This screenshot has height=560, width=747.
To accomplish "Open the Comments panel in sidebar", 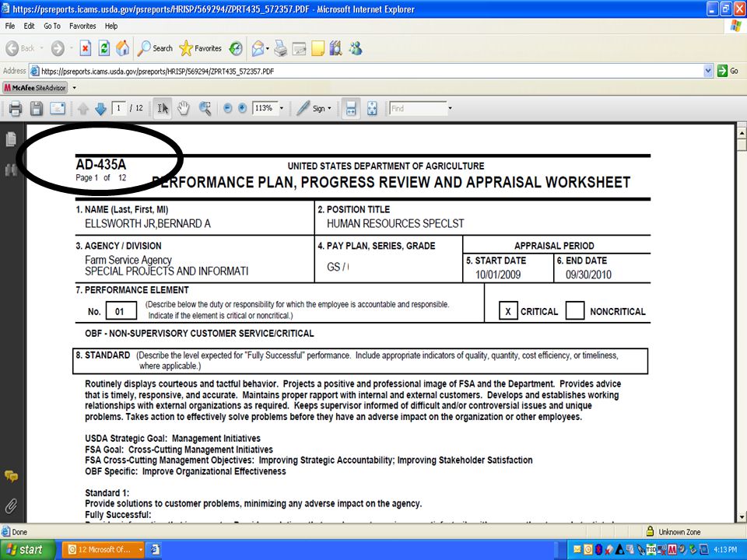I will [x=11, y=476].
